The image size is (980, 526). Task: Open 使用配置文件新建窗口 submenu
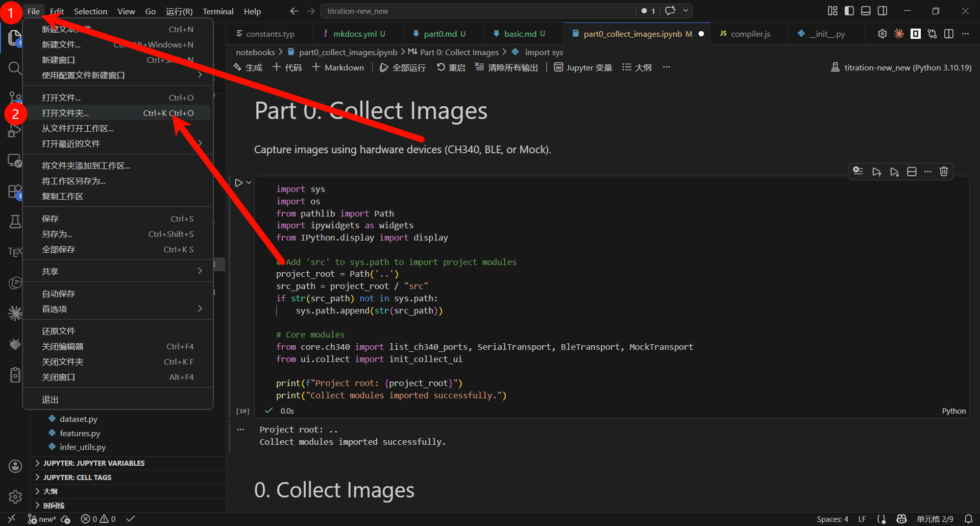[x=118, y=75]
